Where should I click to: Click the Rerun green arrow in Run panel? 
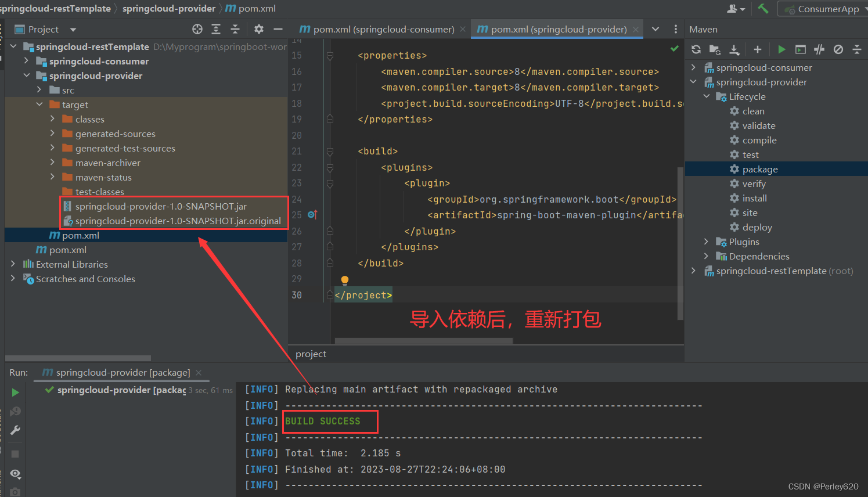pyautogui.click(x=15, y=392)
